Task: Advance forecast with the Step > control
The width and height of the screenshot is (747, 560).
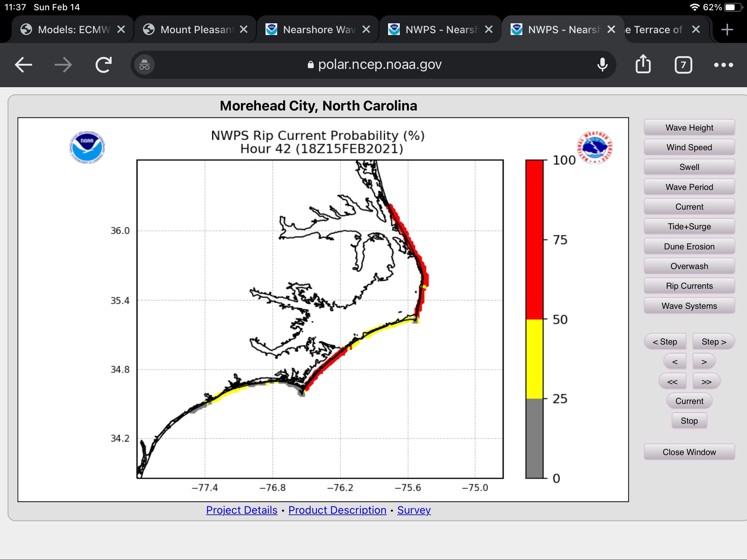Action: (713, 342)
